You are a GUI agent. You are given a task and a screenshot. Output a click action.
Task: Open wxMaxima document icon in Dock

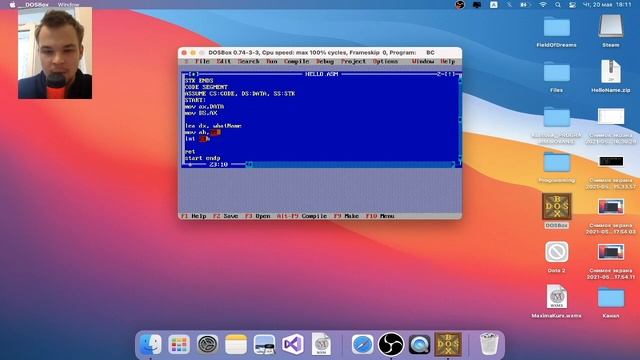click(321, 344)
